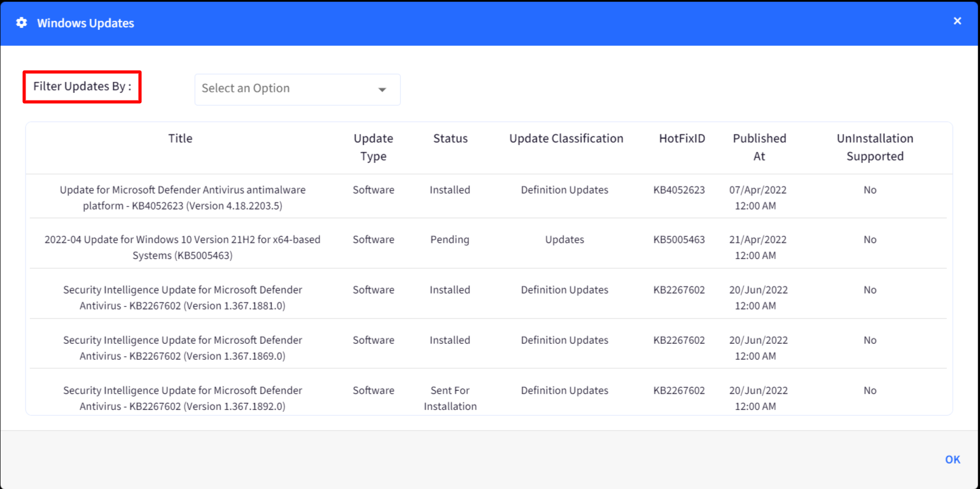The width and height of the screenshot is (980, 489).
Task: Click Definition Updates in the KB4052623 row
Action: click(x=564, y=190)
